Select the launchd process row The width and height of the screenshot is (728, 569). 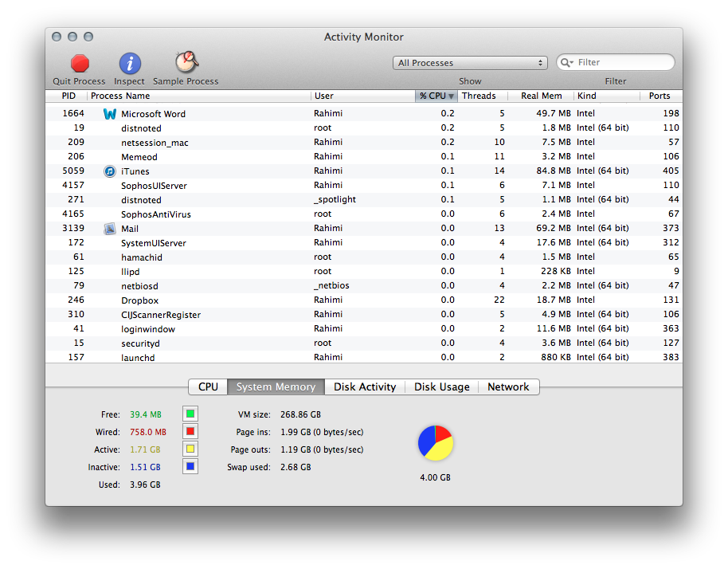[364, 357]
